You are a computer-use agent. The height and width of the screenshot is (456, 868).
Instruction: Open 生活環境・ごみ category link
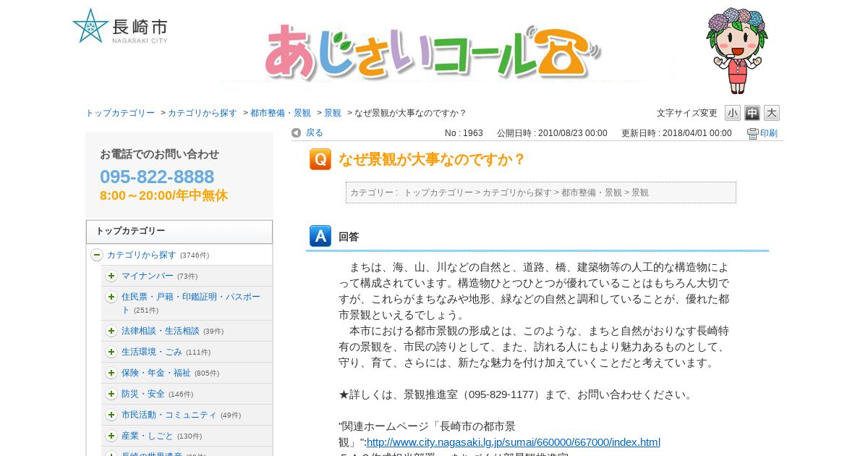pos(152,352)
